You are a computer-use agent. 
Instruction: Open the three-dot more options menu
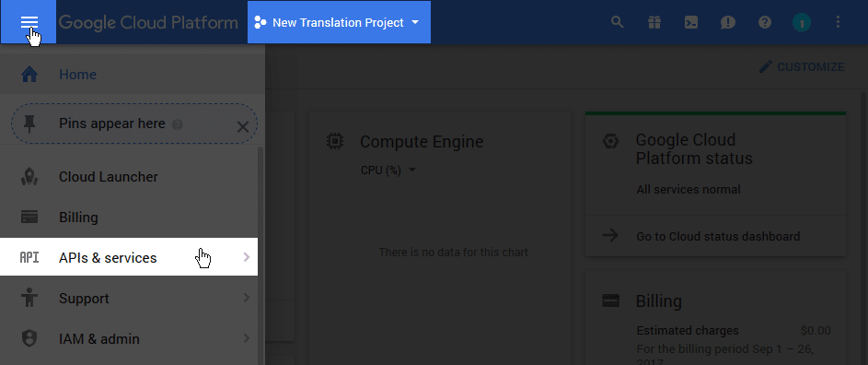point(839,22)
